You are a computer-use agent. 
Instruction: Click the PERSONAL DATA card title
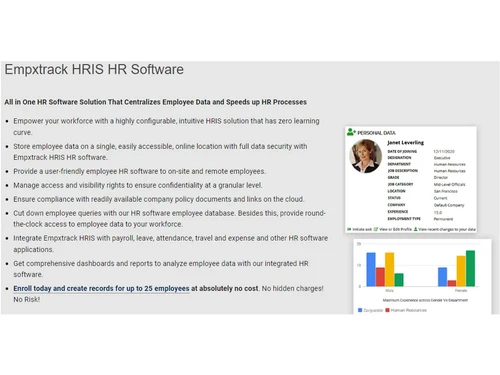click(376, 133)
